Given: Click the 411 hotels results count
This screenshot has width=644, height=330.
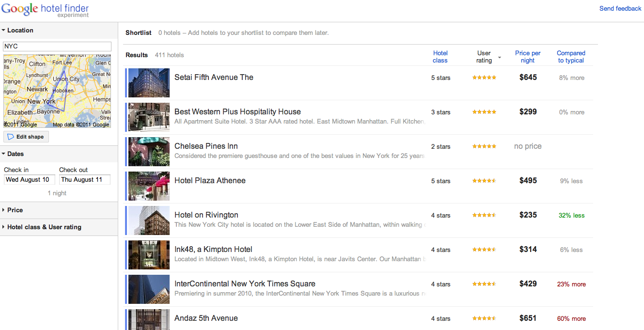Looking at the screenshot, I should (169, 55).
